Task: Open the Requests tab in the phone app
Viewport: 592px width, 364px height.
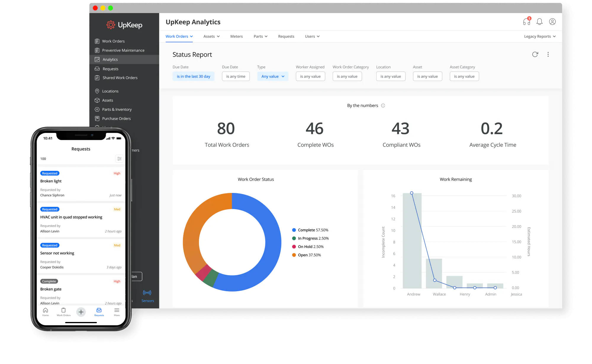Action: click(x=99, y=312)
